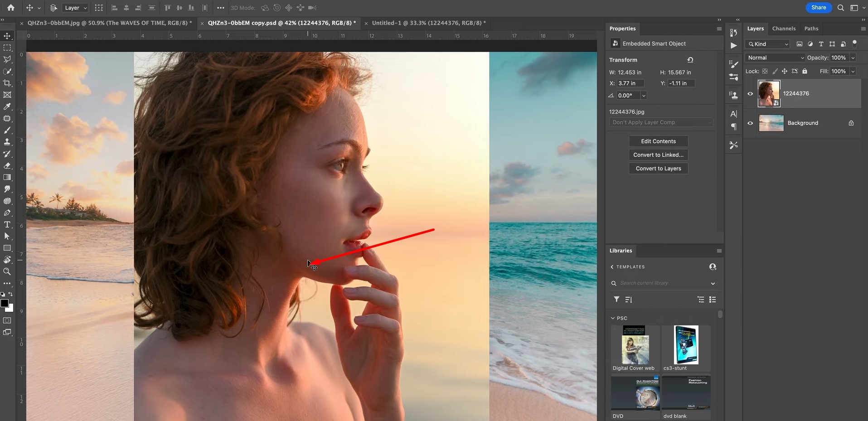Toggle lock image pixels

coord(775,71)
